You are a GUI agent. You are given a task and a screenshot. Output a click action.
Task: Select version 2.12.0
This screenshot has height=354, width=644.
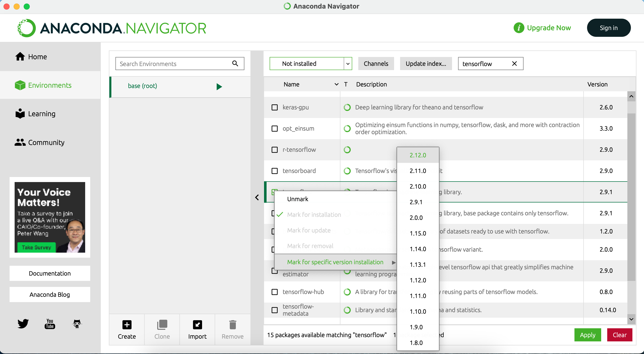418,155
